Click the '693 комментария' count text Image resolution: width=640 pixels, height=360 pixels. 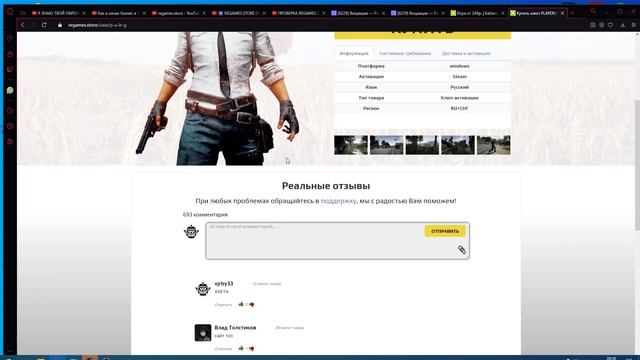click(x=205, y=214)
